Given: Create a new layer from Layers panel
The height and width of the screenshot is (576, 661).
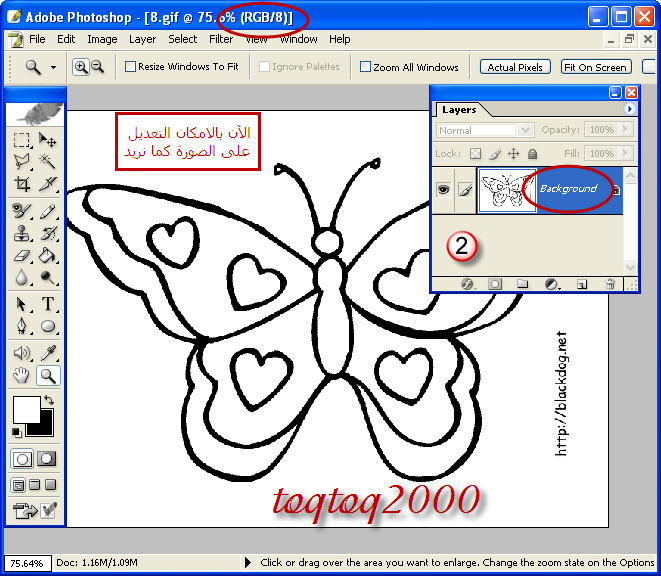Looking at the screenshot, I should click(x=581, y=284).
